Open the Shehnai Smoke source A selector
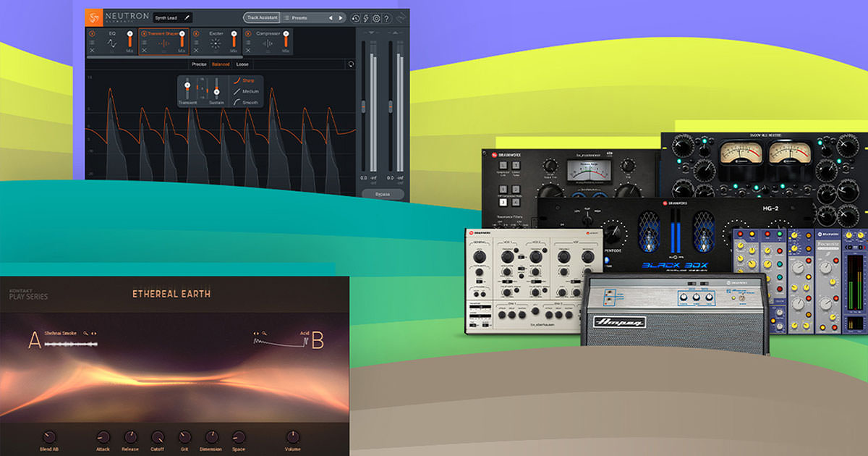This screenshot has width=868, height=456. 61,334
